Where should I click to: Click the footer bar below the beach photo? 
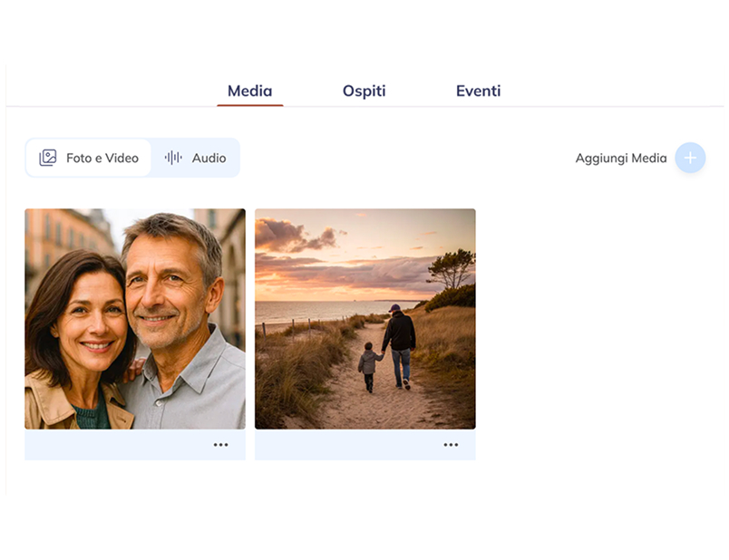click(345, 445)
